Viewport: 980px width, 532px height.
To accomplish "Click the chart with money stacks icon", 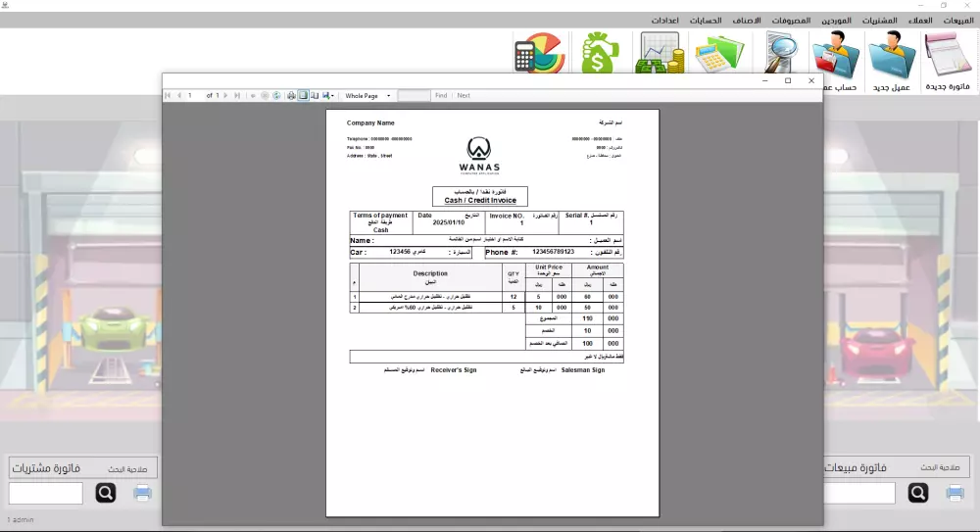I will point(660,53).
